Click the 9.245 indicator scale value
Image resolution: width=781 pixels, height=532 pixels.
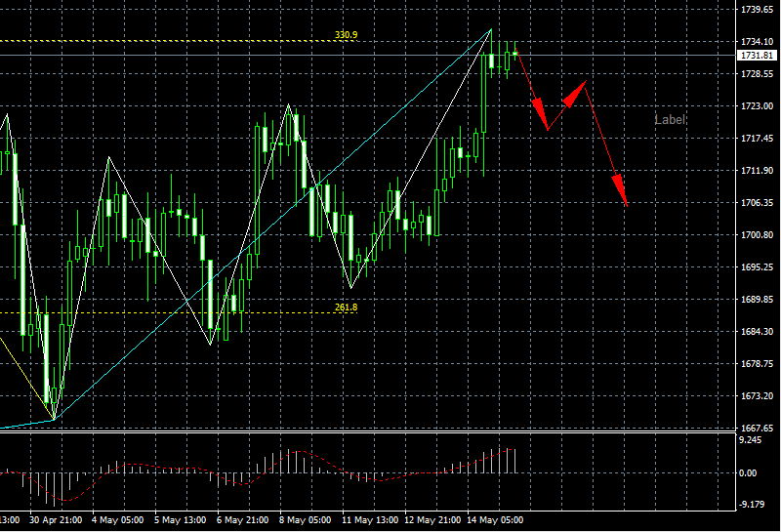pyautogui.click(x=750, y=440)
